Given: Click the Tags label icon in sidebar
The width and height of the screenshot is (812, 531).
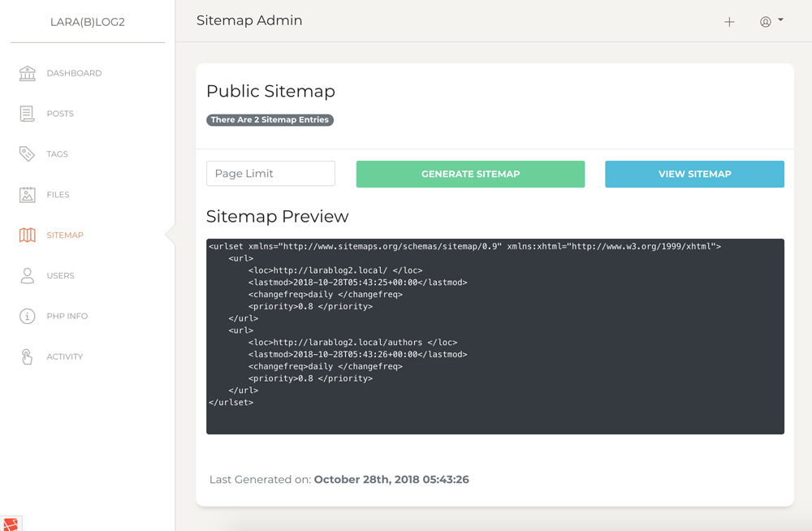Looking at the screenshot, I should 27,153.
